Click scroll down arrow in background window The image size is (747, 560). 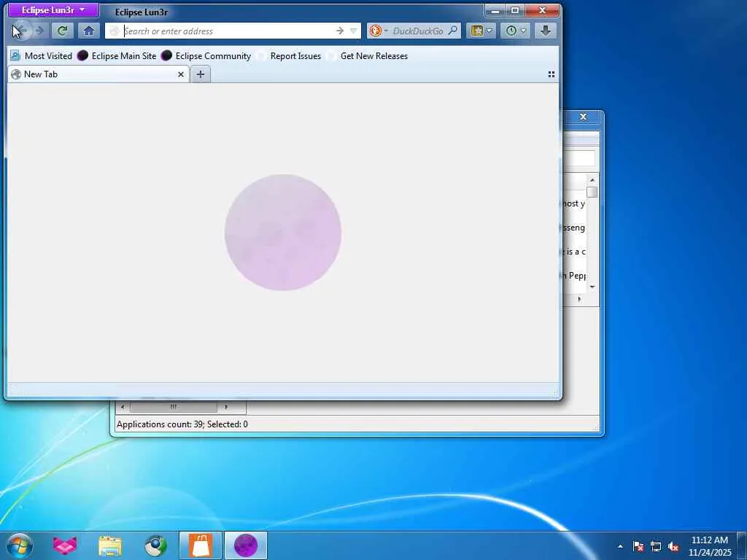point(592,287)
